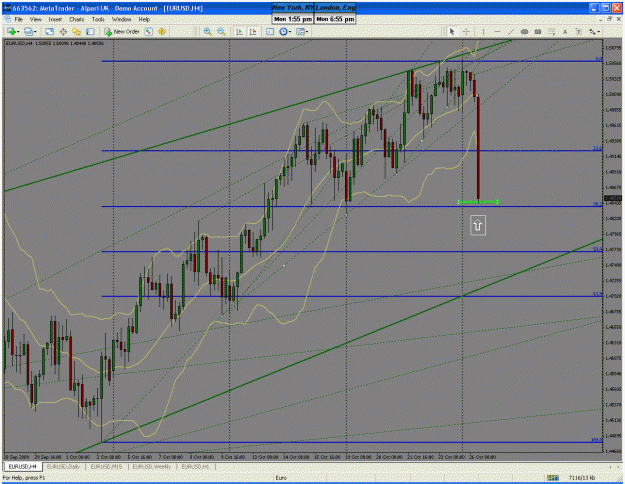Select the Trendline drawing tool
625x484 pixels.
point(511,31)
